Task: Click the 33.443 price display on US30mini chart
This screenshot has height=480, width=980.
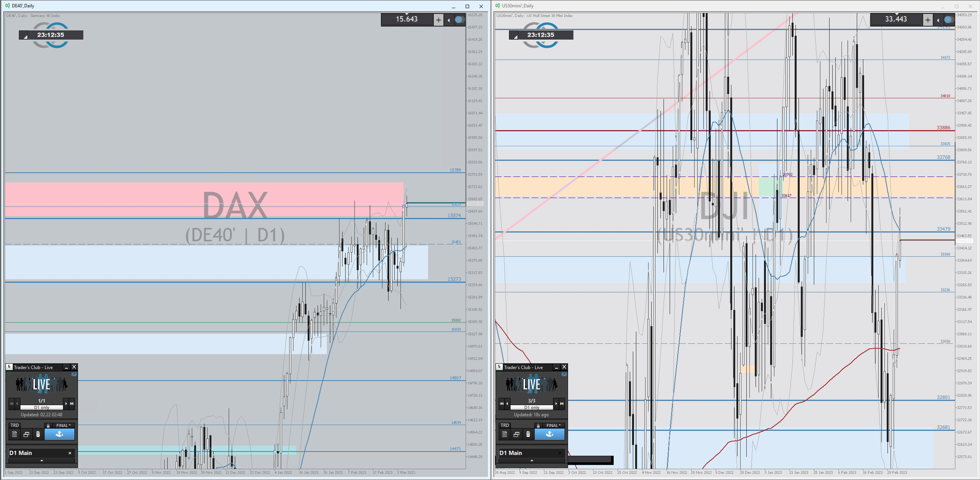Action: (x=896, y=19)
